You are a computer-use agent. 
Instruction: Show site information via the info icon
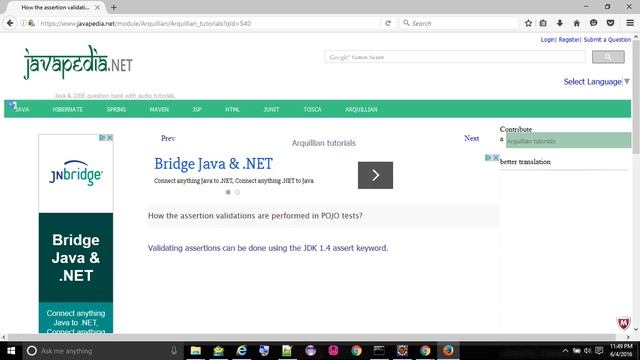[23, 23]
